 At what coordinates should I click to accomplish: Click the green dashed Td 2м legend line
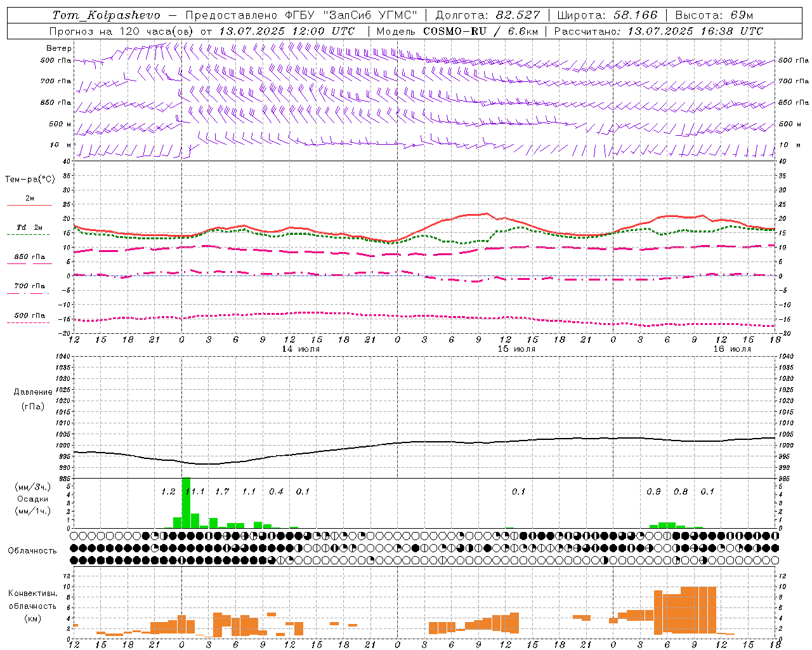click(28, 234)
